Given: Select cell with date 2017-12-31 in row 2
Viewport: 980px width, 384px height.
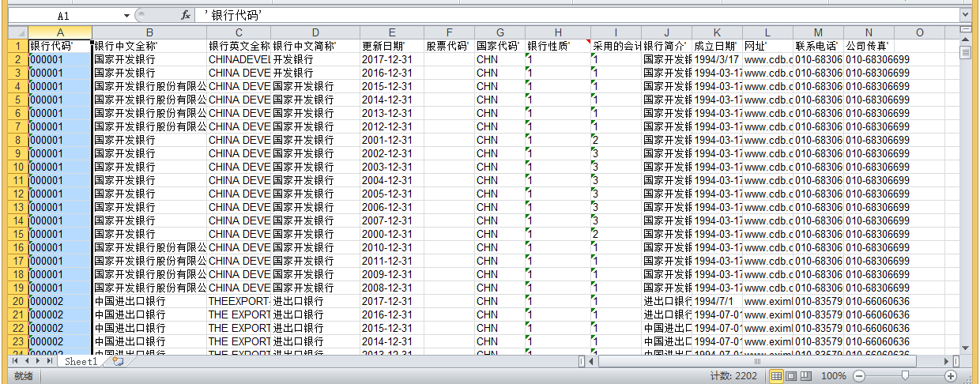Looking at the screenshot, I should point(391,59).
